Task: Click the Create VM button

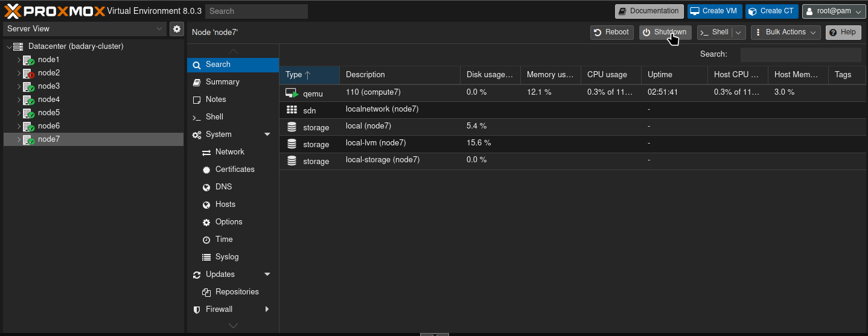Action: point(715,11)
